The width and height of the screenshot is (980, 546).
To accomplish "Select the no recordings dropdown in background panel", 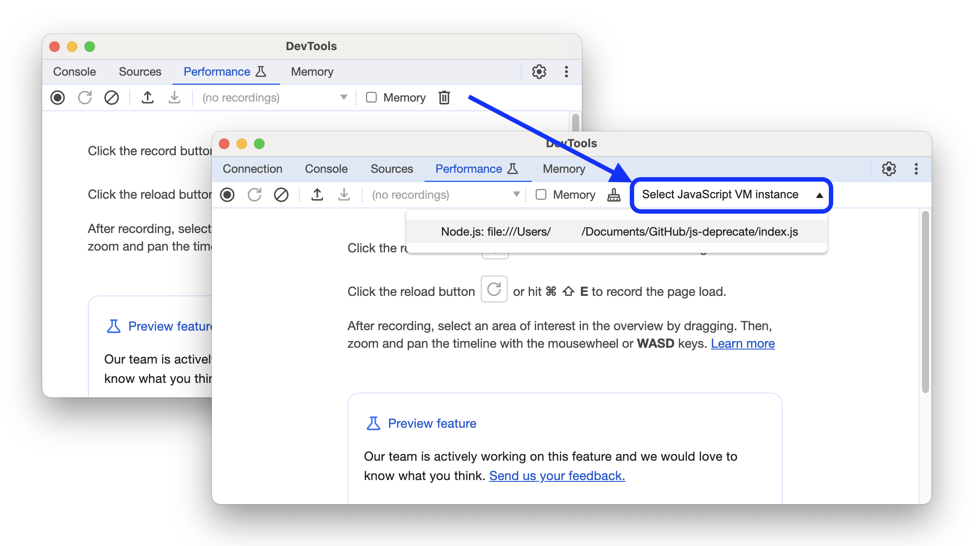I will pyautogui.click(x=269, y=97).
